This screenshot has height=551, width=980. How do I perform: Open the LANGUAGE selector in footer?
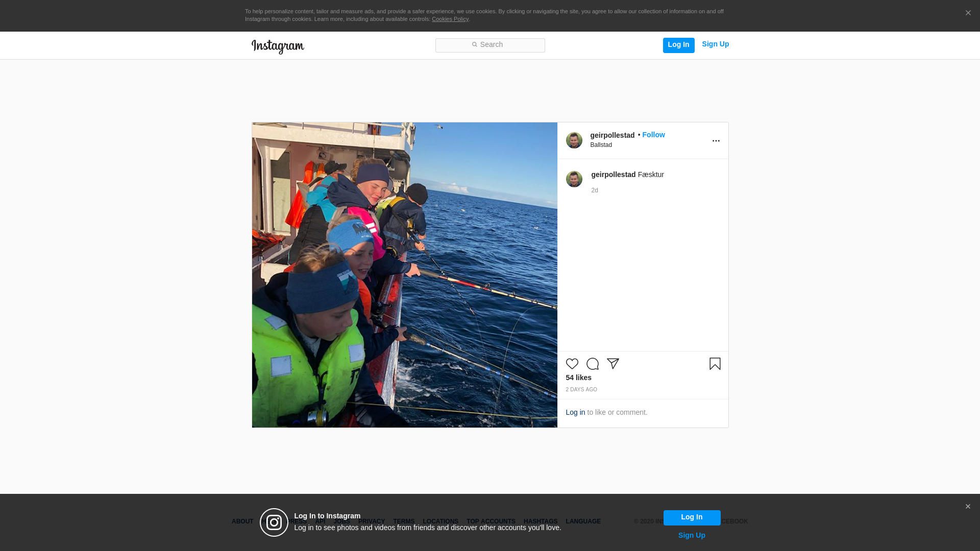[x=583, y=521]
